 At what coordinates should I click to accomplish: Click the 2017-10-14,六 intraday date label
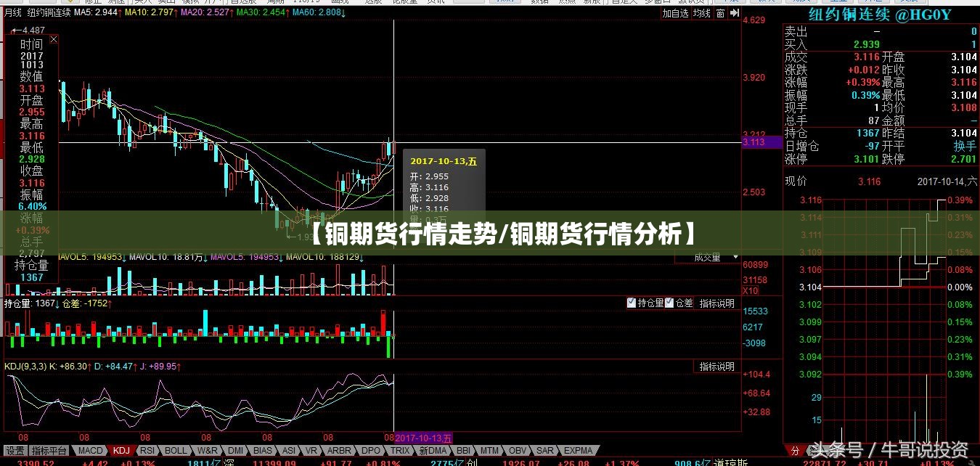(947, 181)
